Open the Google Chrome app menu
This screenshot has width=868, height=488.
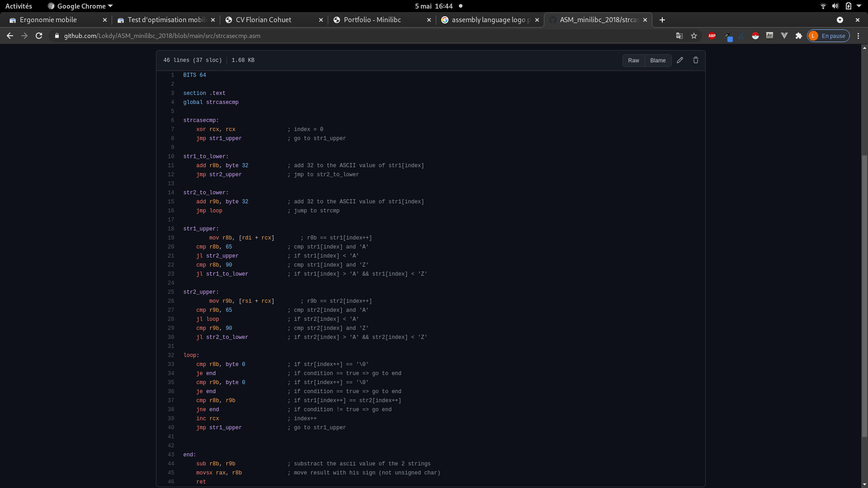80,6
